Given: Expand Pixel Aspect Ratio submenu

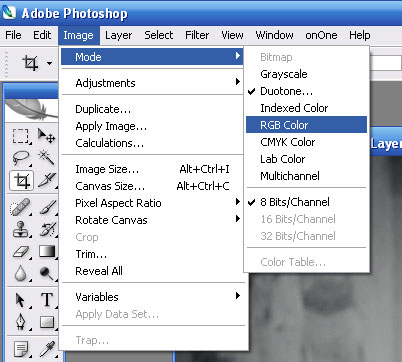Looking at the screenshot, I should (x=152, y=203).
